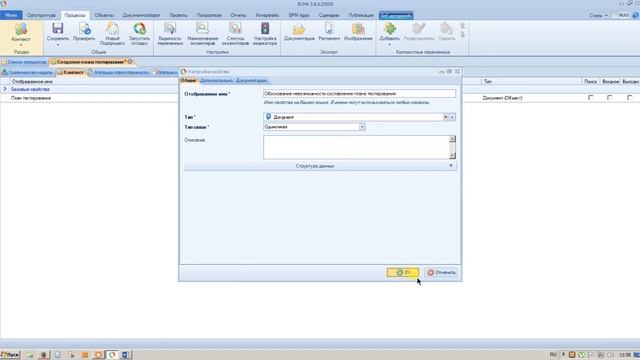Switch to the Проекты ribbon tab
The height and width of the screenshot is (360, 640).
tap(178, 16)
